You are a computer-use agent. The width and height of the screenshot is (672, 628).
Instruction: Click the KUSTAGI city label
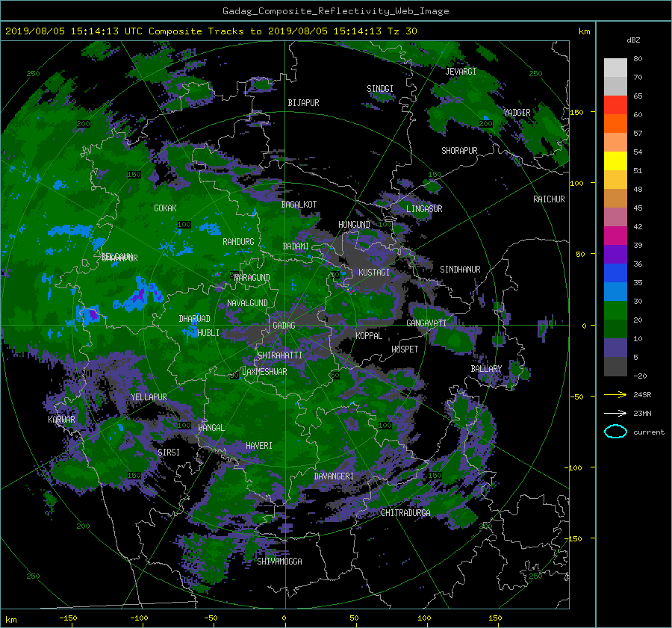pyautogui.click(x=374, y=273)
